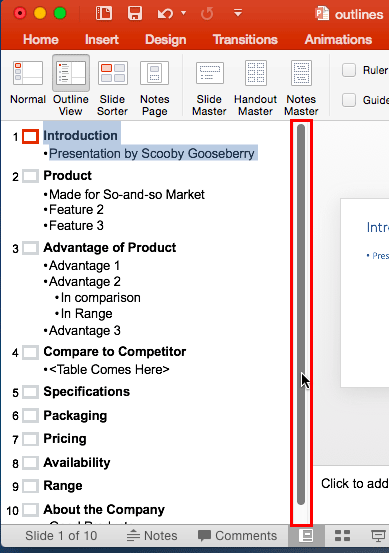Screen dimensions: 389x553
Task: Click the Save icon in title bar
Action: tap(135, 14)
